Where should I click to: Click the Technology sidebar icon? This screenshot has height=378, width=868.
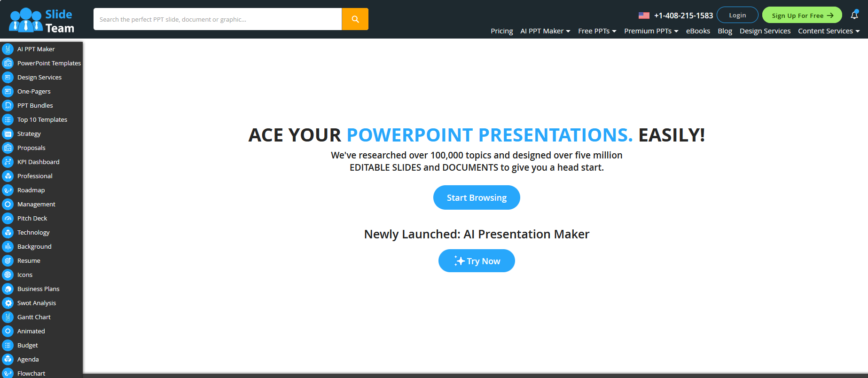point(8,232)
